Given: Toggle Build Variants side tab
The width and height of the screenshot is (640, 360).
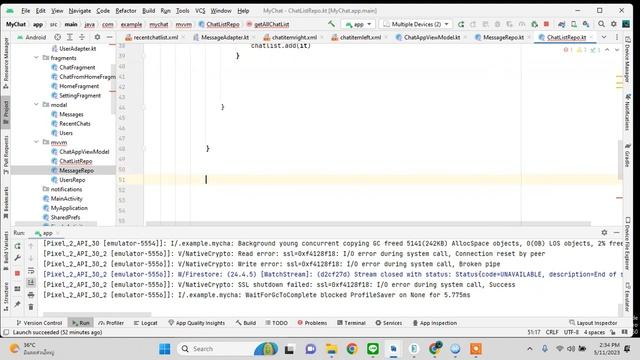Looking at the screenshot, I should click(6, 250).
